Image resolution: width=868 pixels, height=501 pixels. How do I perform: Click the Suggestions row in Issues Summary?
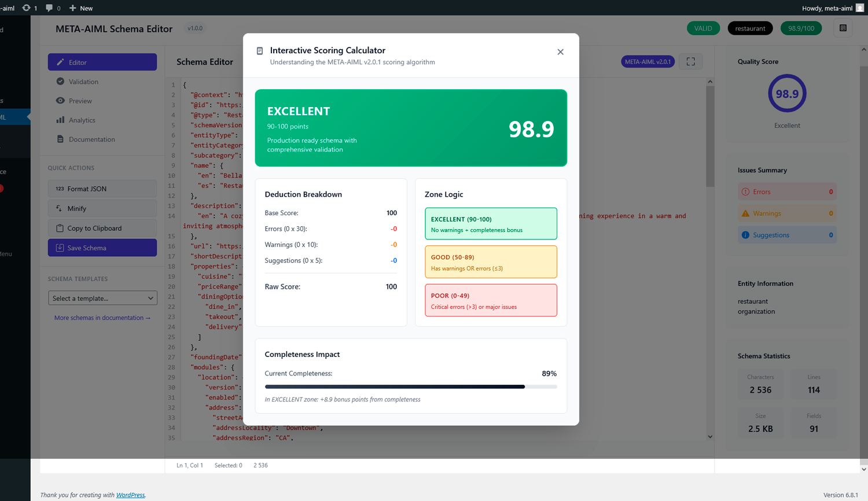coord(787,235)
